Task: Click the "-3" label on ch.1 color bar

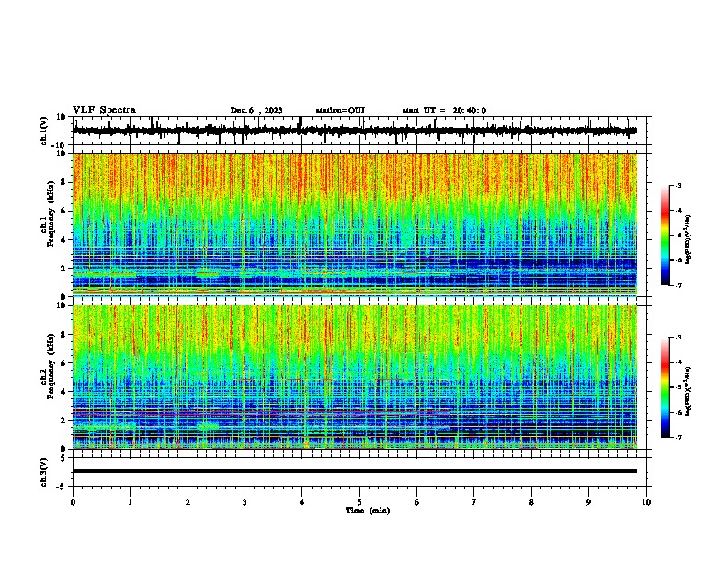Action: [678, 185]
